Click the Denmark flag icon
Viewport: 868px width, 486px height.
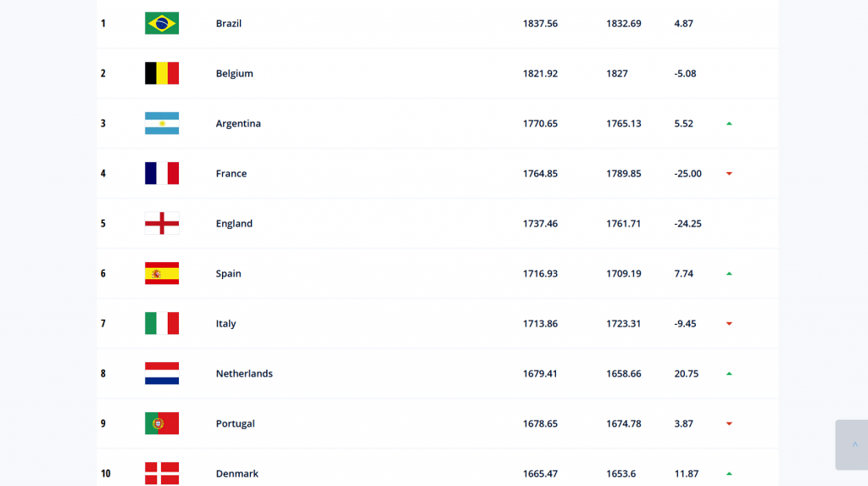[162, 473]
